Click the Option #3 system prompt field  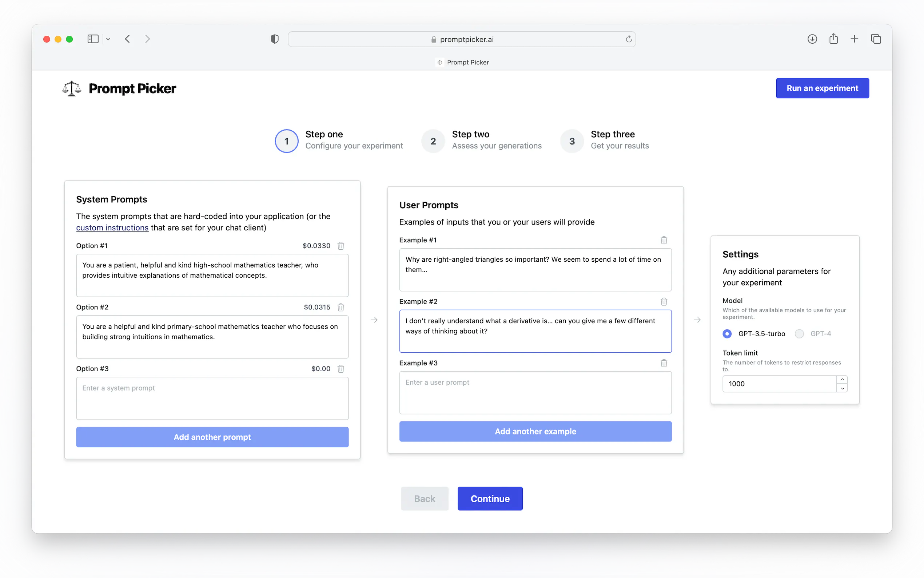click(x=212, y=398)
